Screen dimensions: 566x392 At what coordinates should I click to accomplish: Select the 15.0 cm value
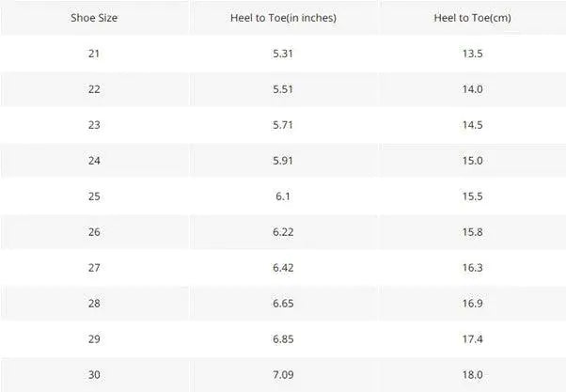click(473, 161)
